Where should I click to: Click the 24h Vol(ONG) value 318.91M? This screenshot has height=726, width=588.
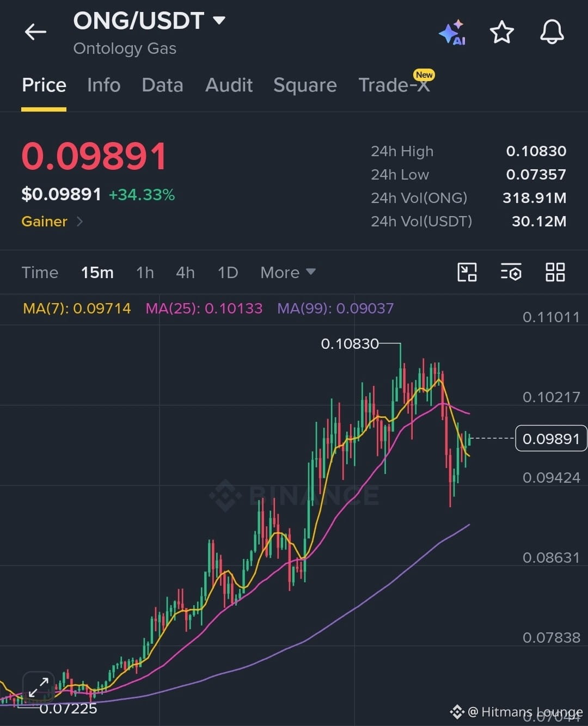(535, 198)
